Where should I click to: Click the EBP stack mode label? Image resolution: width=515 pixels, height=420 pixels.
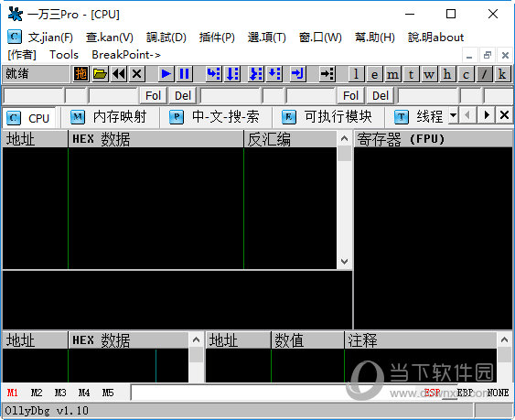click(465, 393)
